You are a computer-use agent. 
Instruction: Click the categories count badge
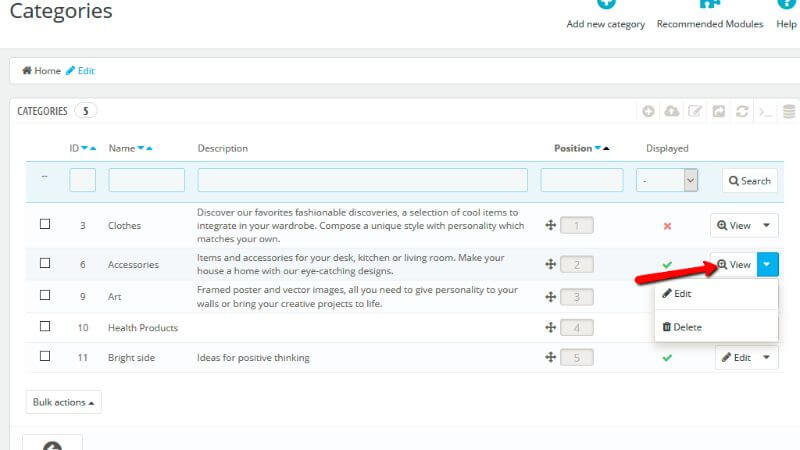[86, 111]
